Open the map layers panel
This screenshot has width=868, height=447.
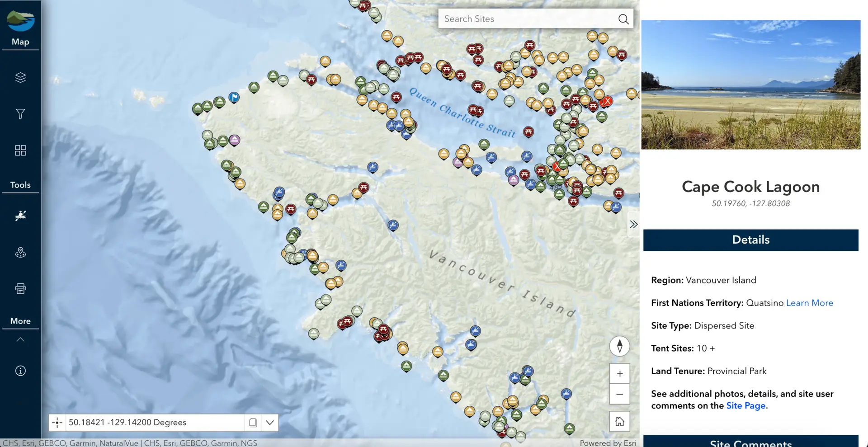(20, 78)
